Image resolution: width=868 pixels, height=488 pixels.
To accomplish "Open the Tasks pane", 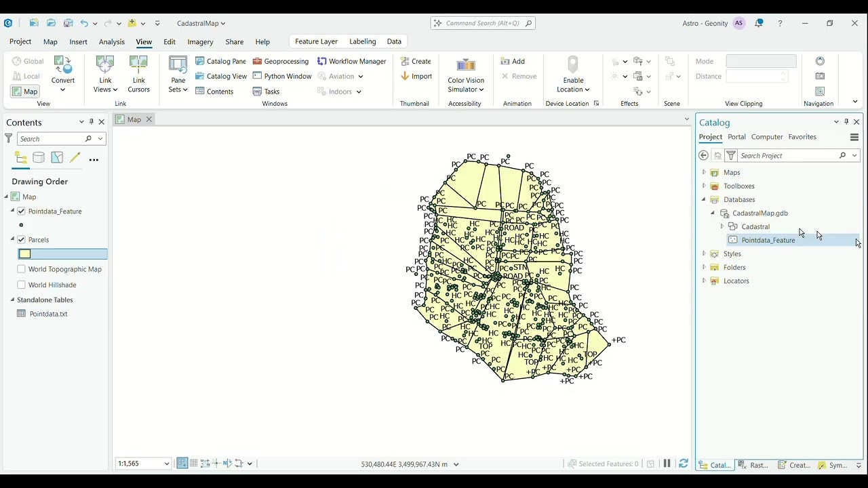I will coord(266,91).
